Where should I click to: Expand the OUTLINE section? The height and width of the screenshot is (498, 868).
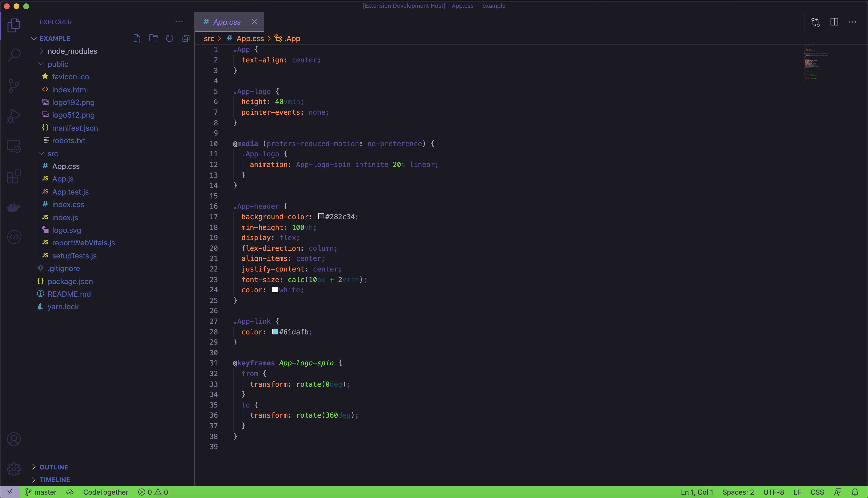click(53, 467)
